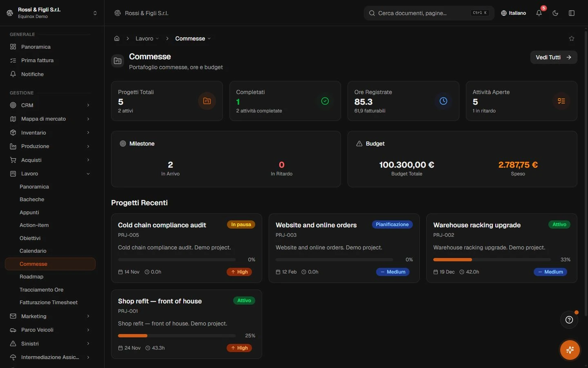Click the Ore Registrate clock icon
588x368 pixels.
click(443, 101)
